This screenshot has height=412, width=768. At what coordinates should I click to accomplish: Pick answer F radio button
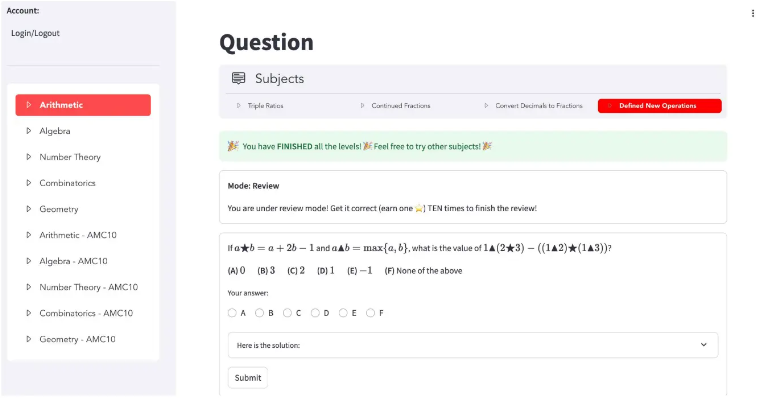pyautogui.click(x=371, y=313)
